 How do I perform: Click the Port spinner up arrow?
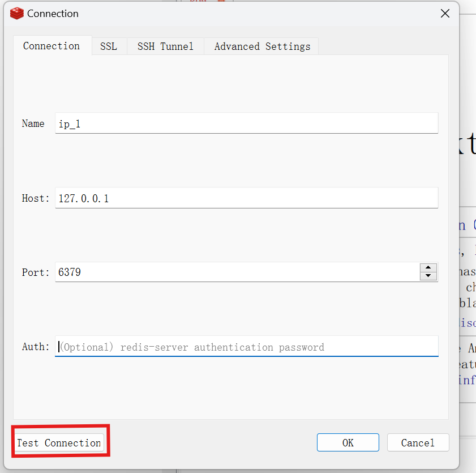pos(428,267)
